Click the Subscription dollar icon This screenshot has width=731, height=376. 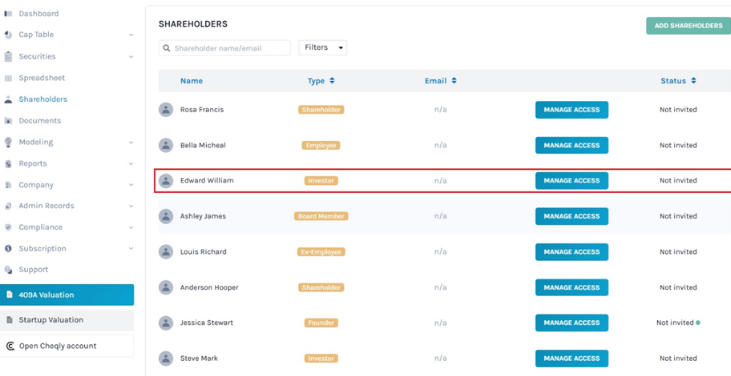pyautogui.click(x=8, y=249)
